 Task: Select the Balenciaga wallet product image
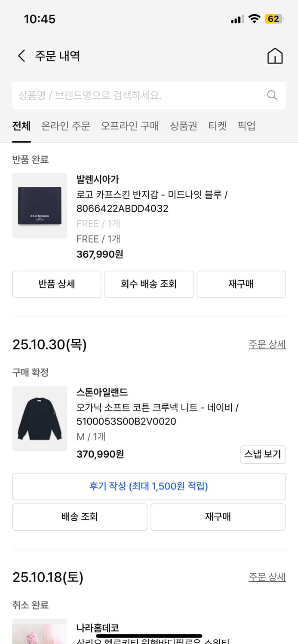pyautogui.click(x=40, y=206)
